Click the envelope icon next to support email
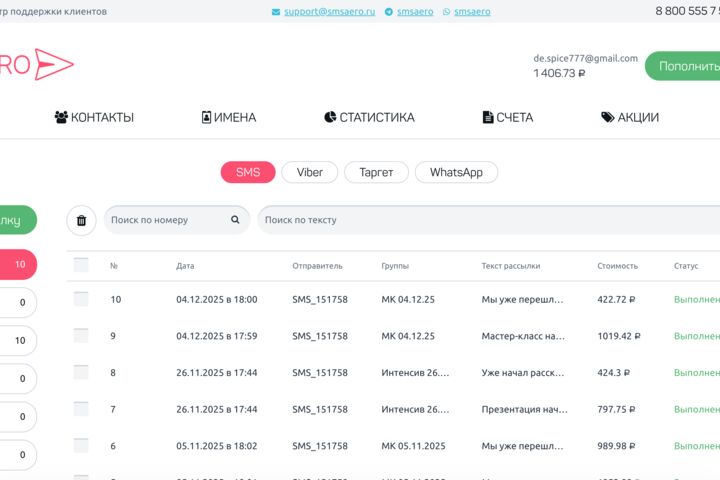Screen dimensions: 720x480 (x=276, y=12)
